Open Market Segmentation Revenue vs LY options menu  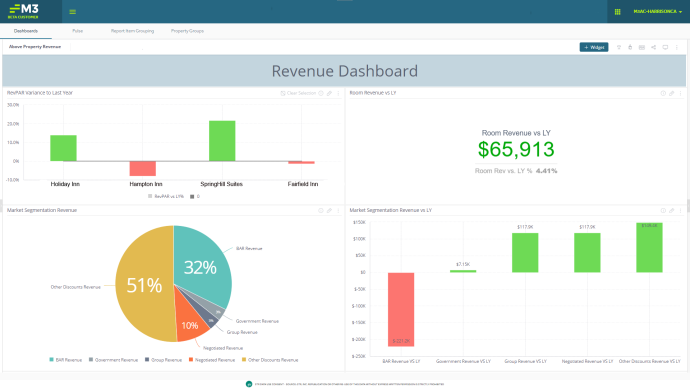coord(680,211)
